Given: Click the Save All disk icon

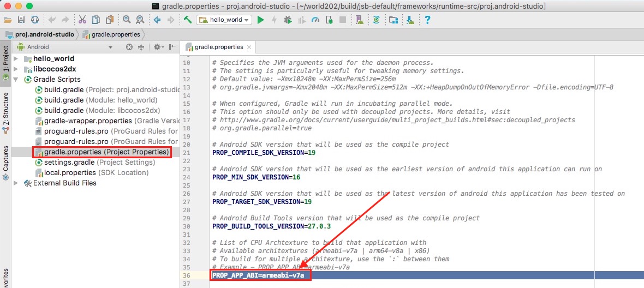Looking at the screenshot, I should 21,20.
